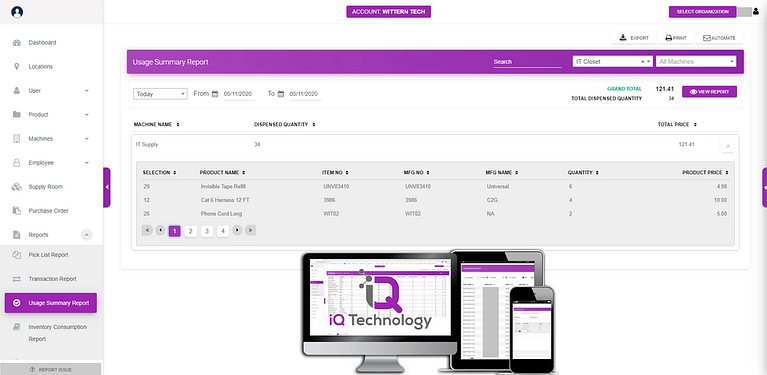
Task: Click the Search input field
Action: tap(527, 62)
